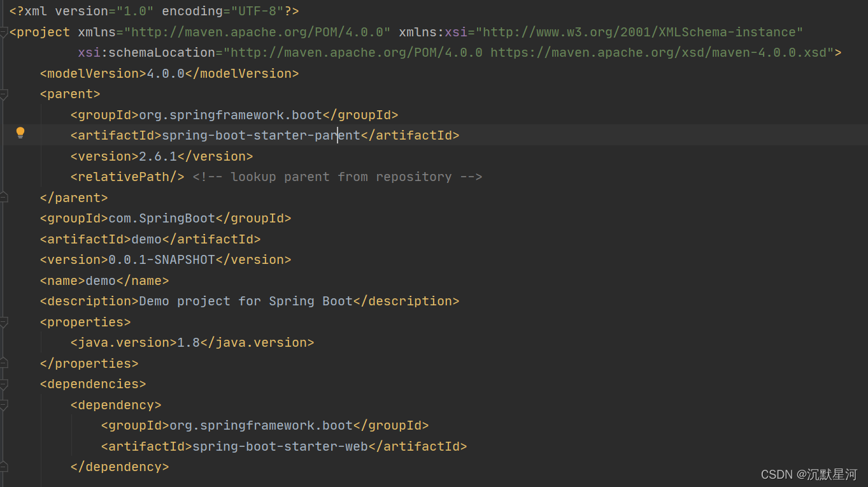
Task: Click org.springframework.boot inside the dependency block
Action: click(261, 425)
